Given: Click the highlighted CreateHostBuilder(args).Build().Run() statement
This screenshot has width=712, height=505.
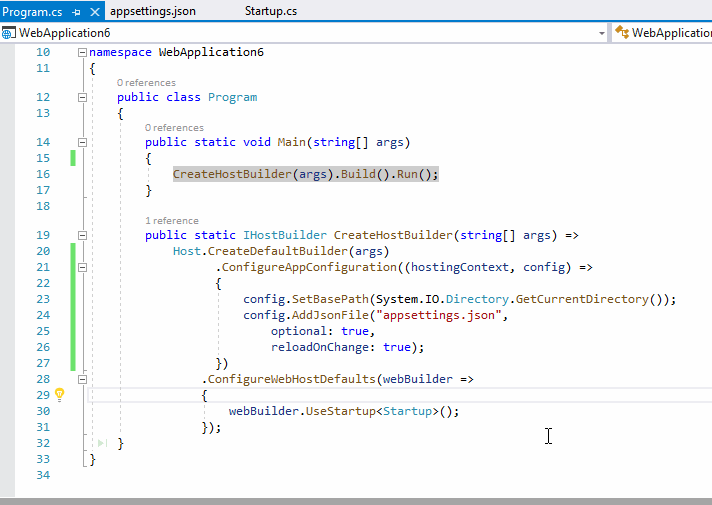Looking at the screenshot, I should pyautogui.click(x=306, y=174).
